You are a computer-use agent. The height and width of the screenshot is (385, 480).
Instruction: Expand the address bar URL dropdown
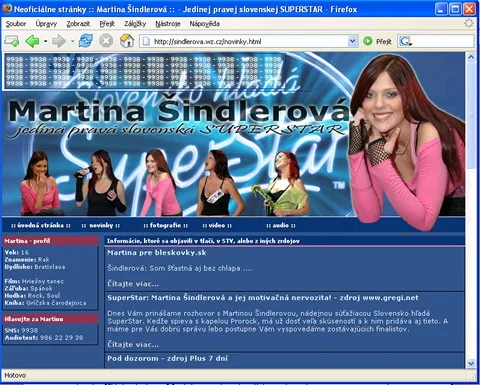352,41
